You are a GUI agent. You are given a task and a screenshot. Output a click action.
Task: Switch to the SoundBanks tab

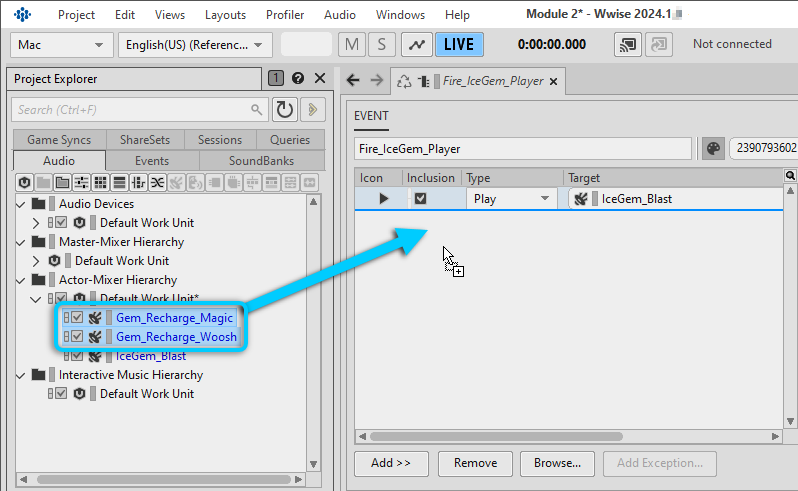tap(261, 160)
